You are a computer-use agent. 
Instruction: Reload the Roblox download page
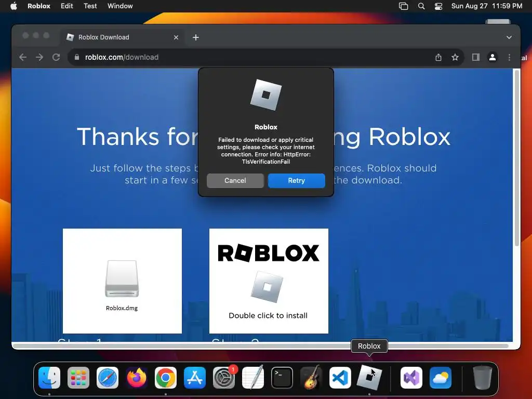click(x=56, y=57)
